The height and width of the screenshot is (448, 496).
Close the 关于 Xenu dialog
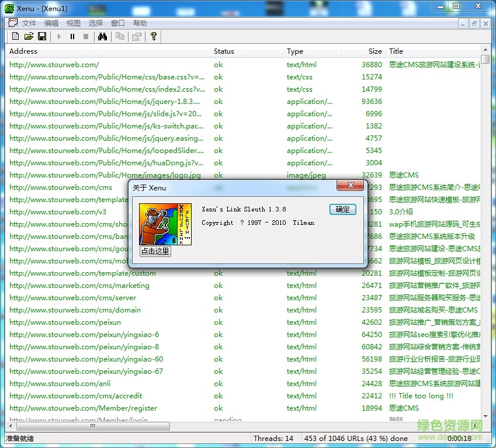click(x=349, y=186)
